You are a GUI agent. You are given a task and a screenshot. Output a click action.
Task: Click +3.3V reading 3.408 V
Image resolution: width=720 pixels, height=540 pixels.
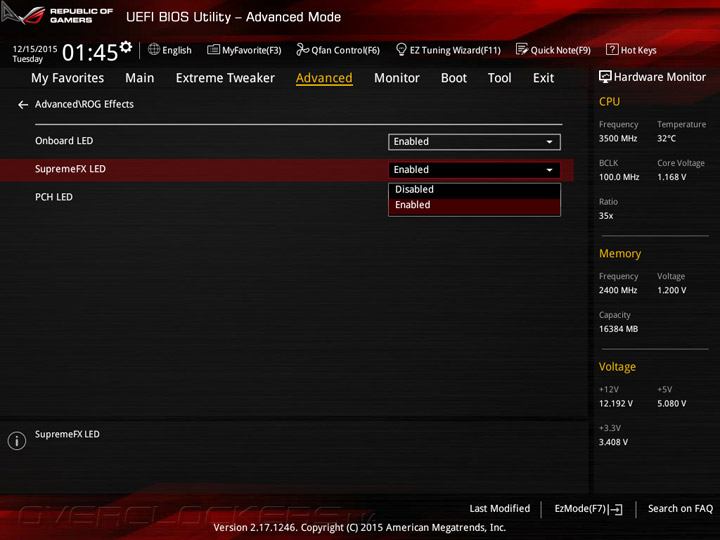point(613,442)
